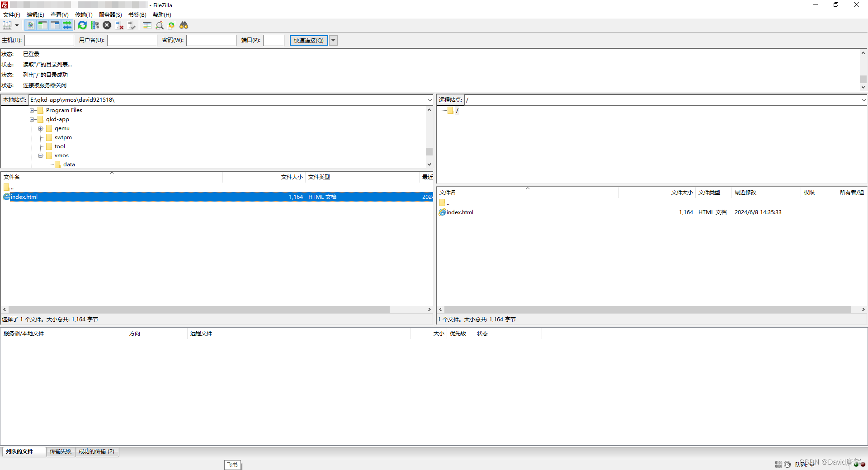This screenshot has width=868, height=470.
Task: Sort local list by 文件类型 column
Action: pyautogui.click(x=319, y=177)
